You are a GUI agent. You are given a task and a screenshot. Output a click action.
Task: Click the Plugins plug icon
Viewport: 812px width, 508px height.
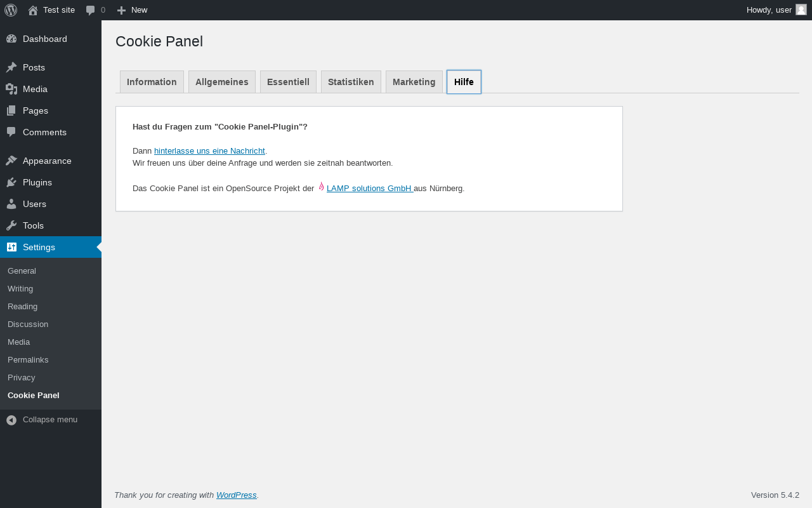tap(11, 182)
